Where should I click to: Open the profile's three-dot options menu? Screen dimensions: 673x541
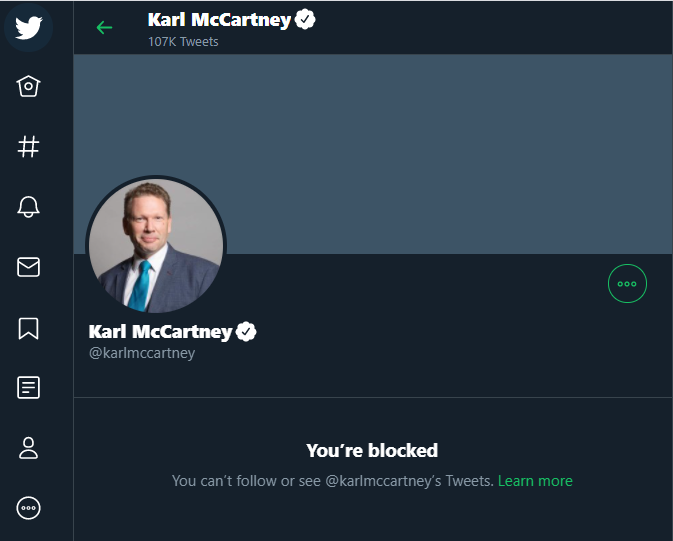point(627,284)
